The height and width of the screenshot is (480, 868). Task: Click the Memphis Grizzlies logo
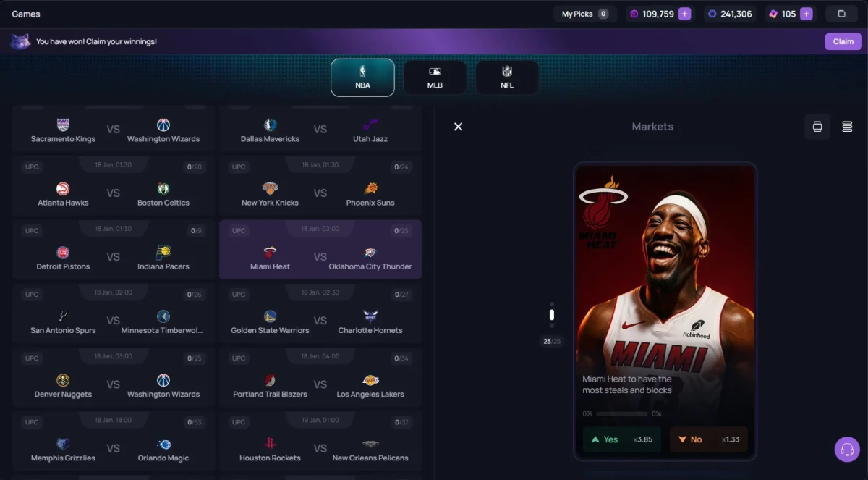pos(63,444)
